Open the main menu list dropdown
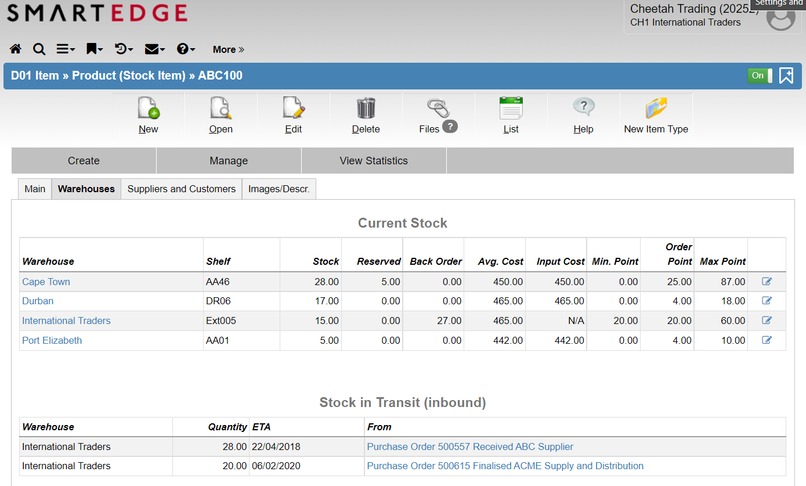This screenshot has height=486, width=806. 65,49
